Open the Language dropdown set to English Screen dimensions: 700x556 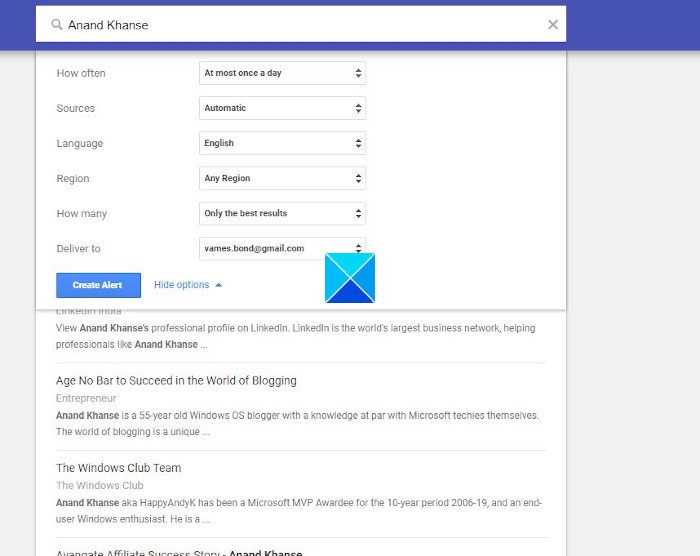point(283,143)
